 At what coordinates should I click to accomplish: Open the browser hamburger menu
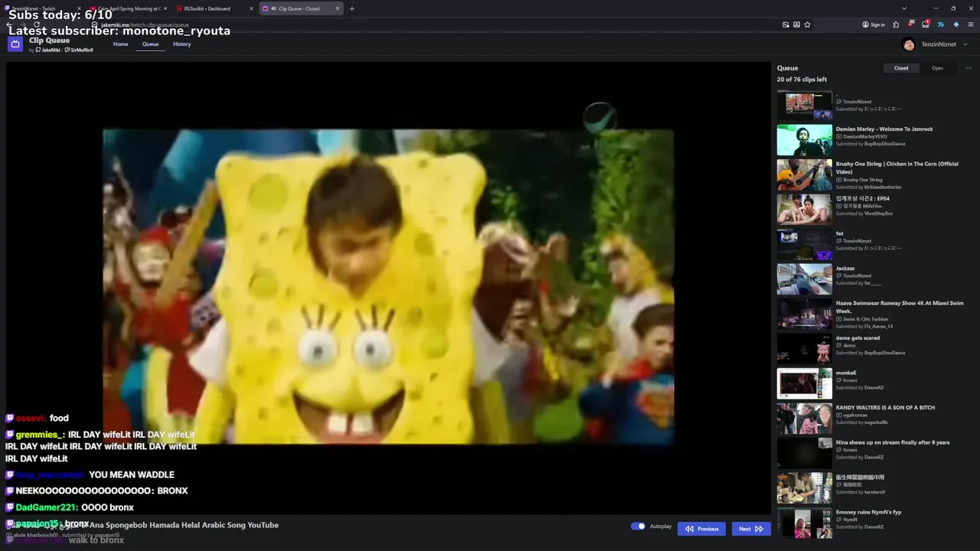coord(971,24)
